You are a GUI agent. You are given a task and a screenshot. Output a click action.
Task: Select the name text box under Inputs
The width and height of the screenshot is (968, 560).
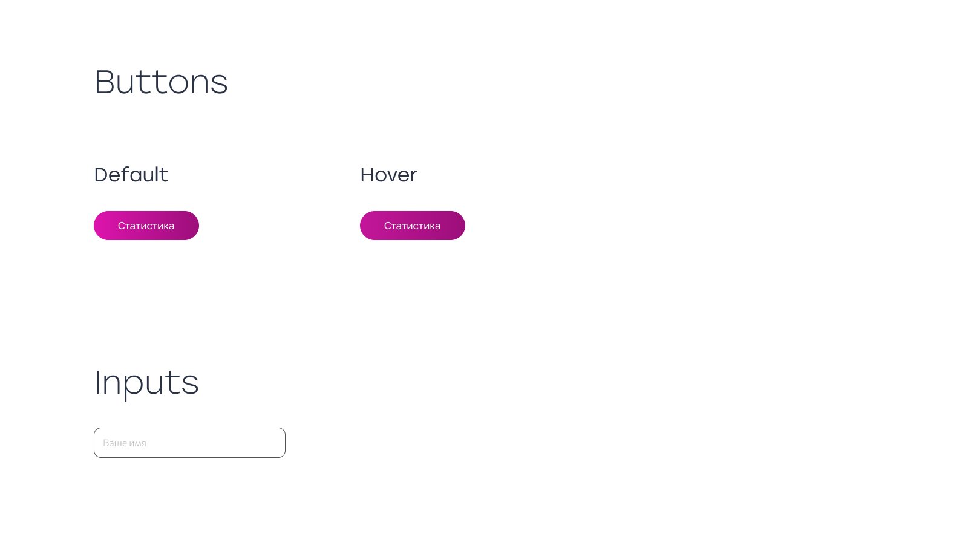click(189, 443)
